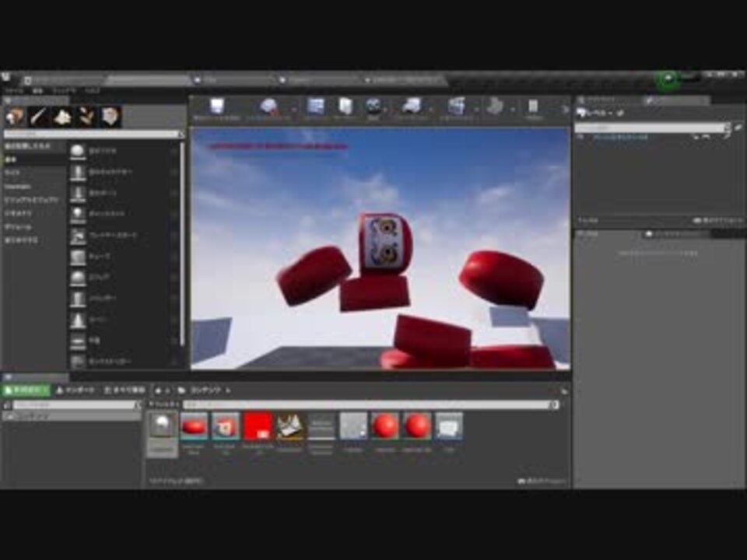Click the Cone shape icon
The image size is (747, 560).
pos(78,320)
